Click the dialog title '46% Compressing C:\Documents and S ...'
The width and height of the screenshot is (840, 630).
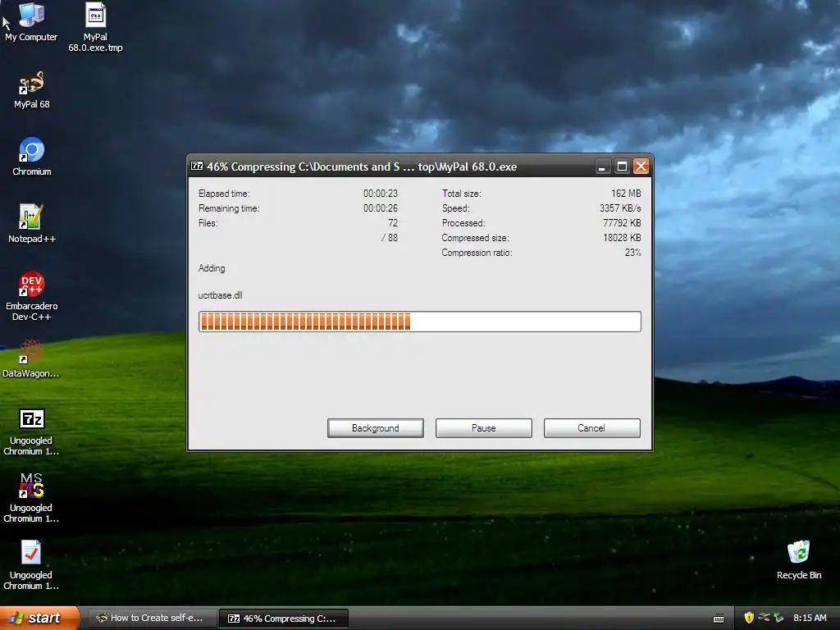pyautogui.click(x=362, y=167)
